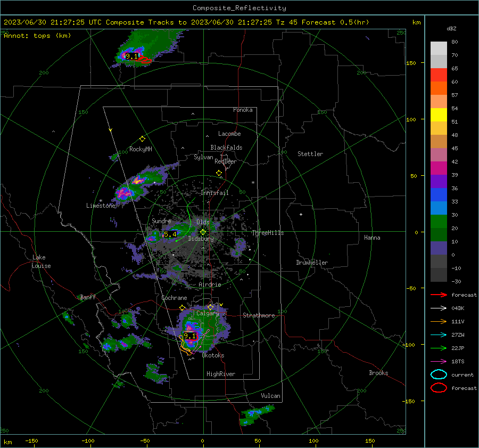Click the timestamp and tracks header text
479x448 pixels.
(186, 22)
